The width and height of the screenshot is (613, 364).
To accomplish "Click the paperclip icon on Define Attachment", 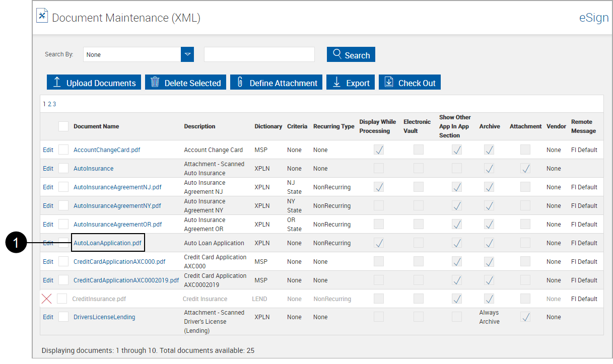I will (x=239, y=82).
